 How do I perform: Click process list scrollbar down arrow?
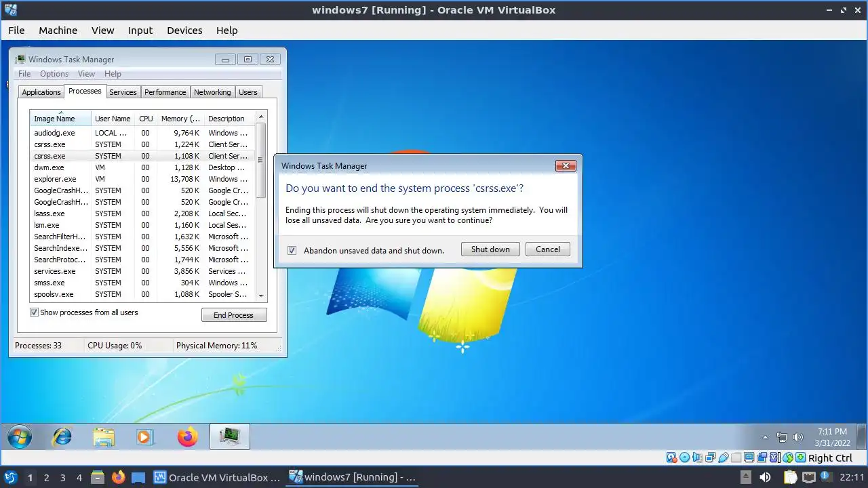[x=261, y=296]
